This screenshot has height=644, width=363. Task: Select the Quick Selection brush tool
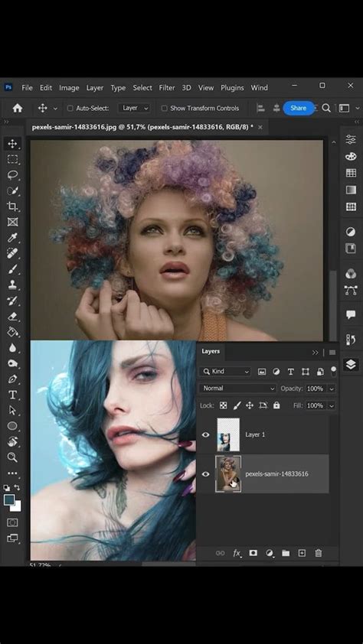[x=12, y=191]
